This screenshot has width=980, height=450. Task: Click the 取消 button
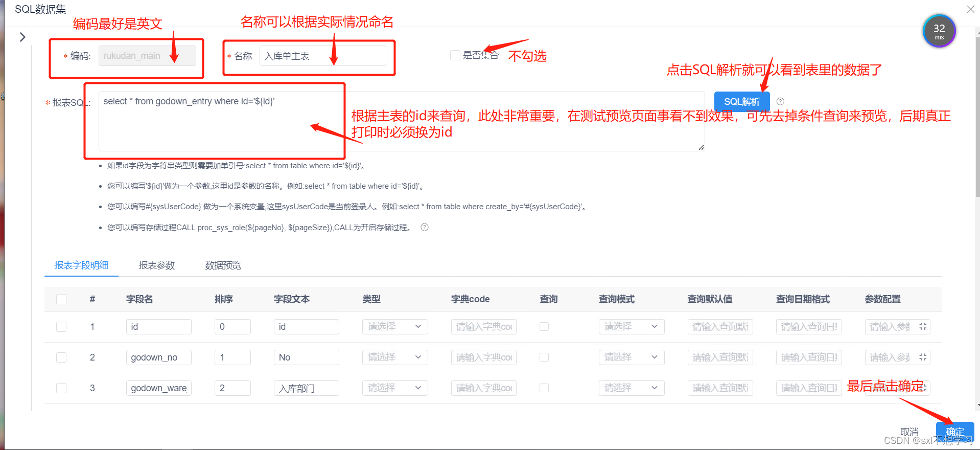click(x=909, y=432)
